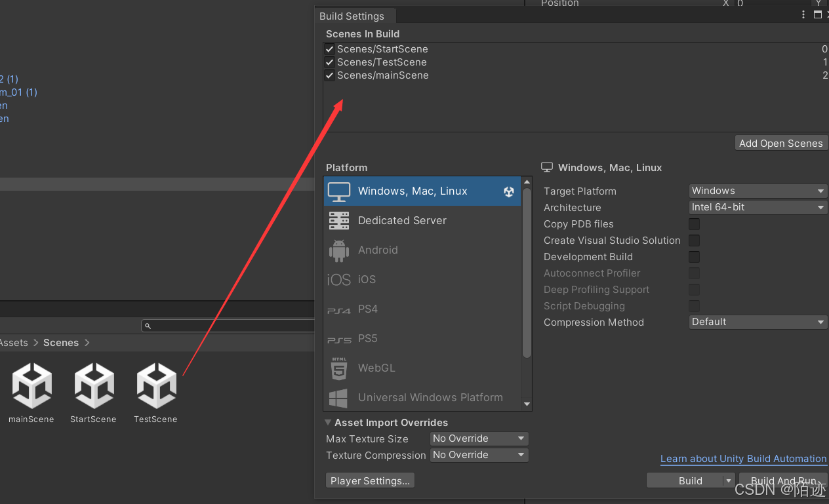
Task: Click the "m_01 (1)" hierarchy item
Action: (x=18, y=92)
